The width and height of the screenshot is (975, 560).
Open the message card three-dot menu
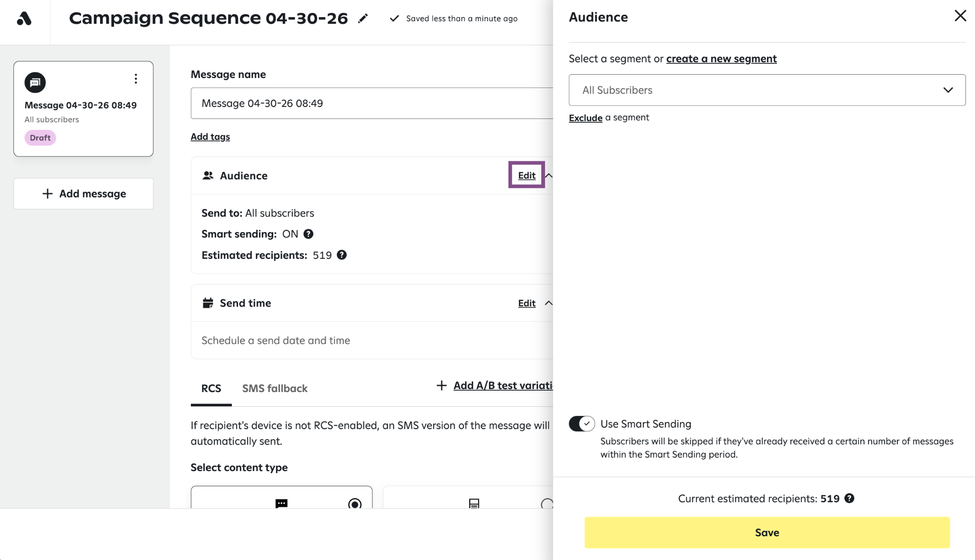tap(136, 79)
